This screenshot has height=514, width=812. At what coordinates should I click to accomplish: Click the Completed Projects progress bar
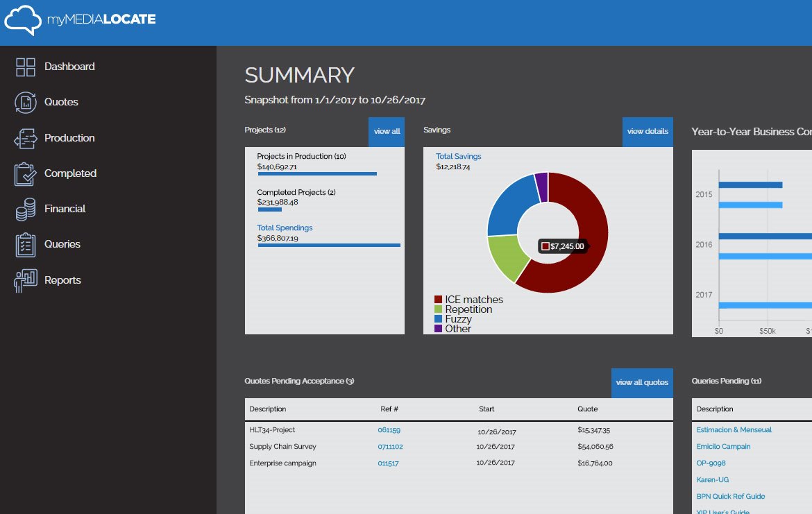[x=270, y=209]
